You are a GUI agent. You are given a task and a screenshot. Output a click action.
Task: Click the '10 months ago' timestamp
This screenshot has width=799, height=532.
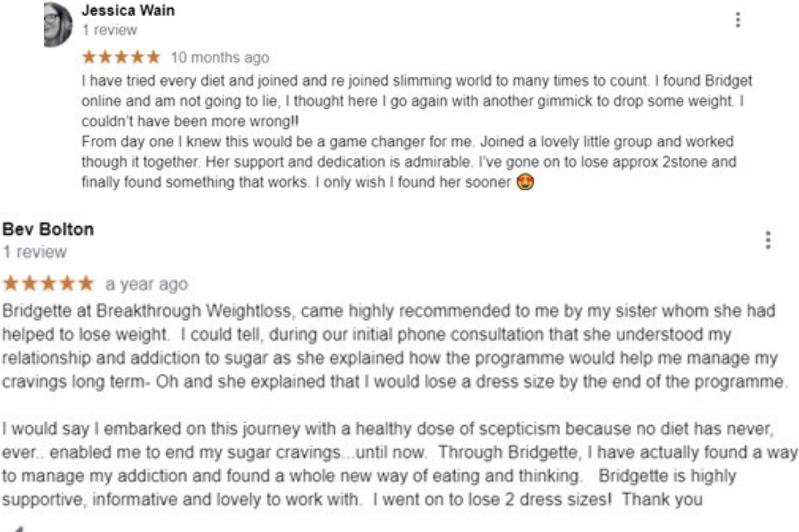coord(220,57)
